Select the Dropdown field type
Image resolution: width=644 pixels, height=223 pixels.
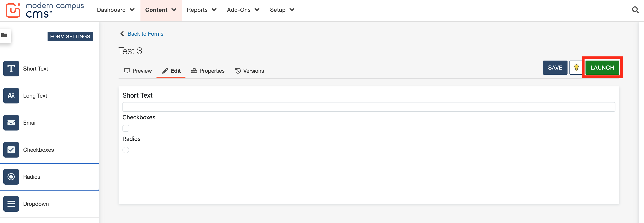coord(36,204)
